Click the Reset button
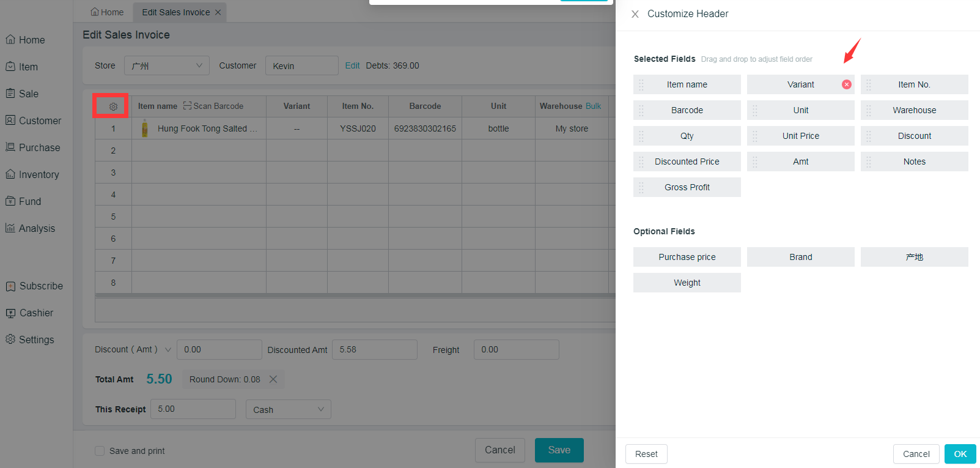980x468 pixels. coord(646,454)
